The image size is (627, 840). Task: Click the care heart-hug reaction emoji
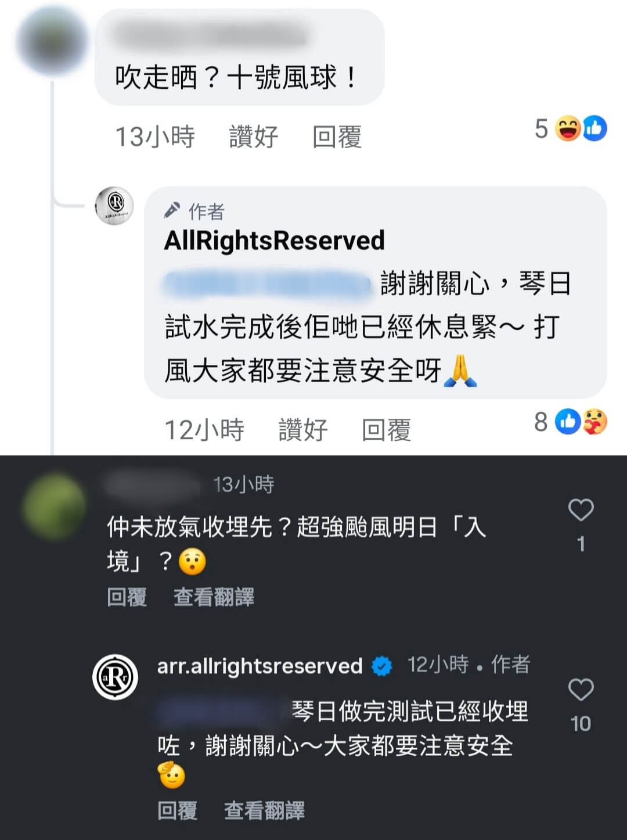594,422
